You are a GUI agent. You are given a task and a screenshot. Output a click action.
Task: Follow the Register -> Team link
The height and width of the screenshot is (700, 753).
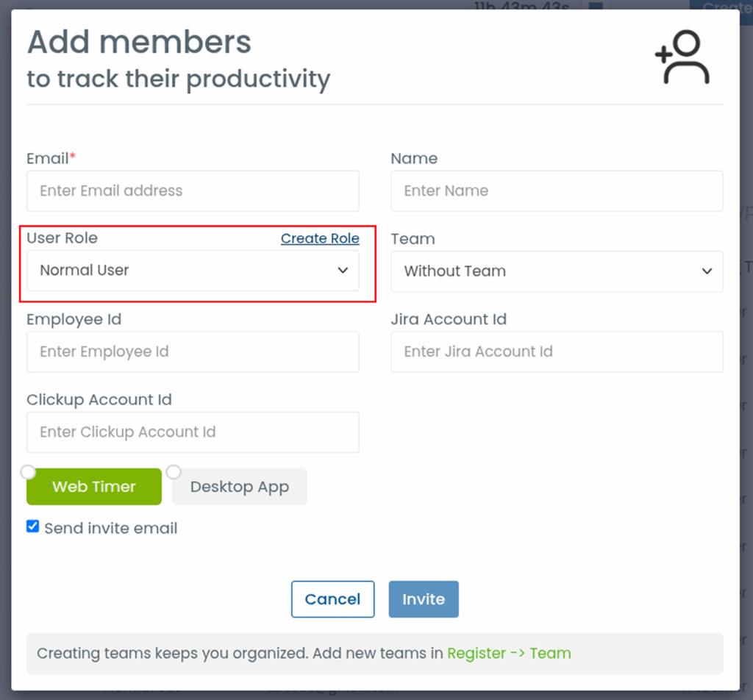[x=509, y=653]
